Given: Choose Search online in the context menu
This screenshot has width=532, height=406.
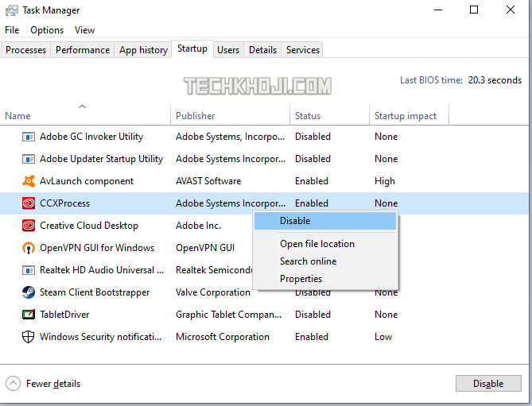Looking at the screenshot, I should pos(325,261).
